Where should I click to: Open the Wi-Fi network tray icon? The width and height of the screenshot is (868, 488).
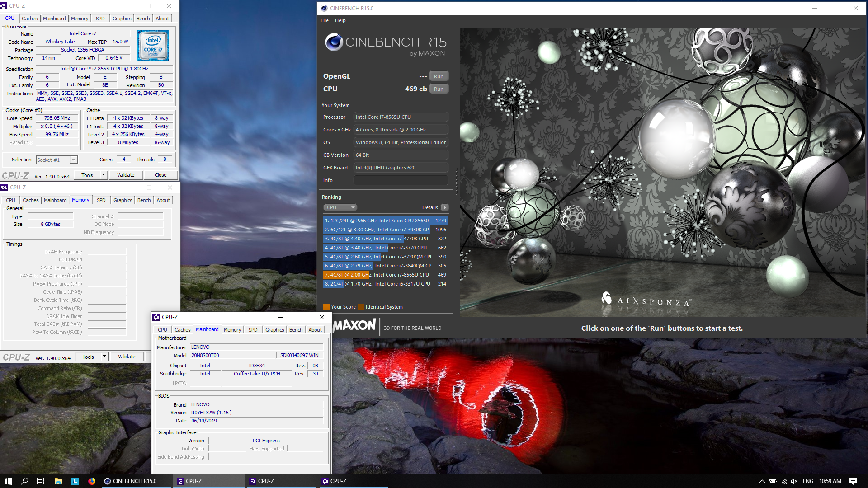(x=784, y=481)
